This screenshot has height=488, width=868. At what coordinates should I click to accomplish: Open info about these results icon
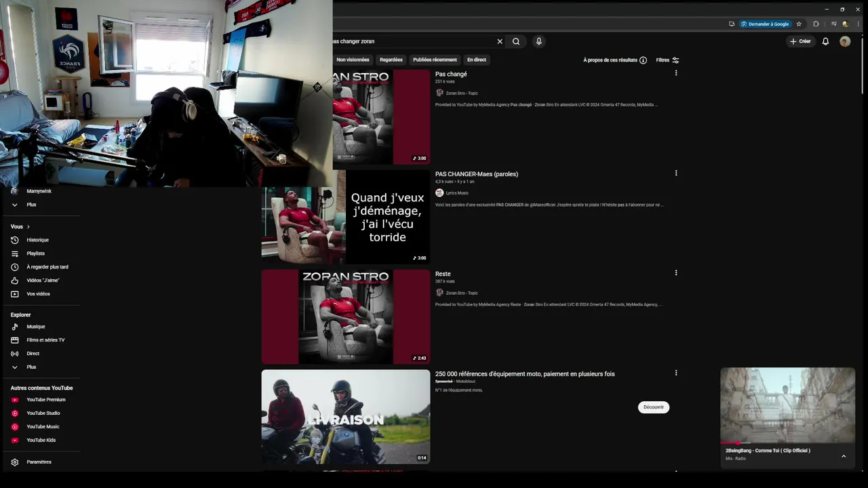coord(643,60)
